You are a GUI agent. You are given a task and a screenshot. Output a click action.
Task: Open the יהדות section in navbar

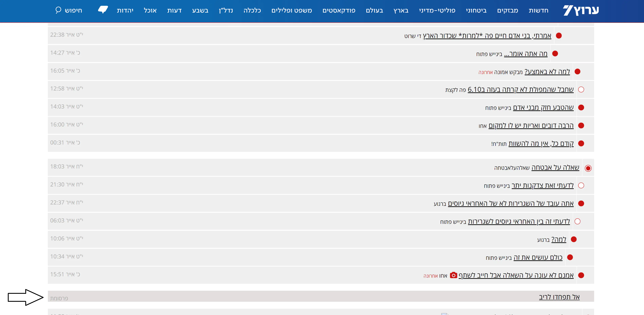pos(125,11)
